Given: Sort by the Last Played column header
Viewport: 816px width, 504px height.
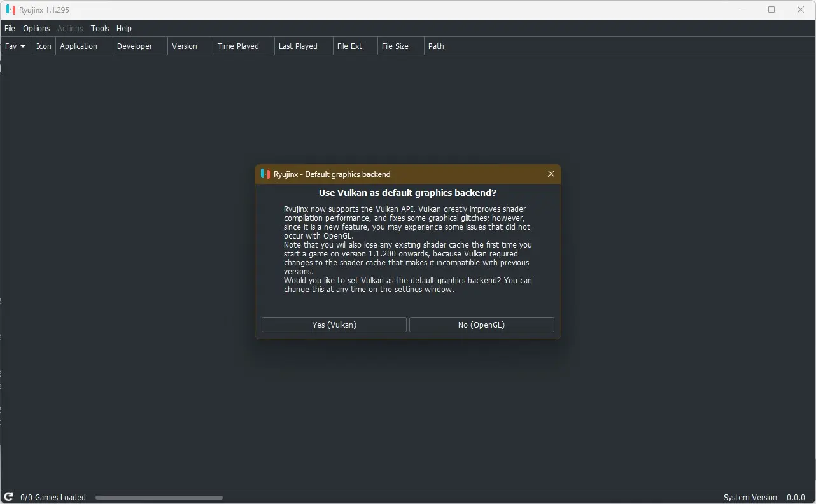Looking at the screenshot, I should (x=304, y=46).
